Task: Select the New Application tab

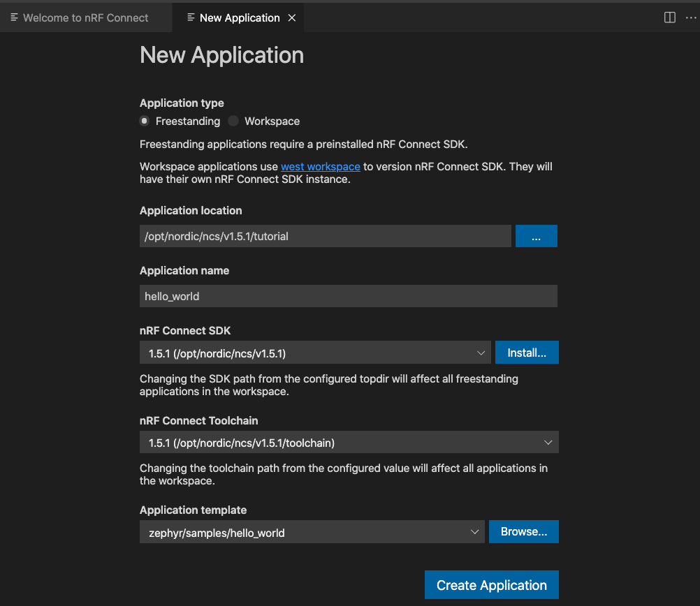Action: point(239,18)
